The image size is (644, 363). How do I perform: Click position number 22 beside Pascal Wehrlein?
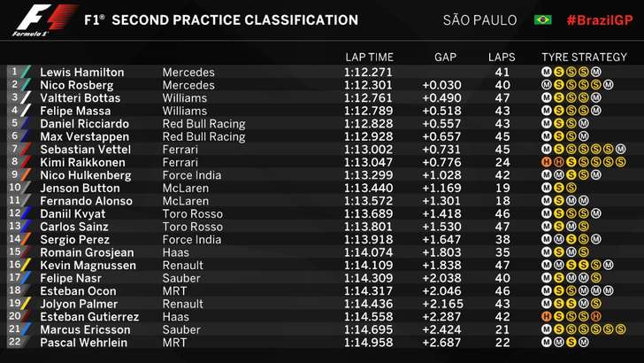click(x=13, y=343)
